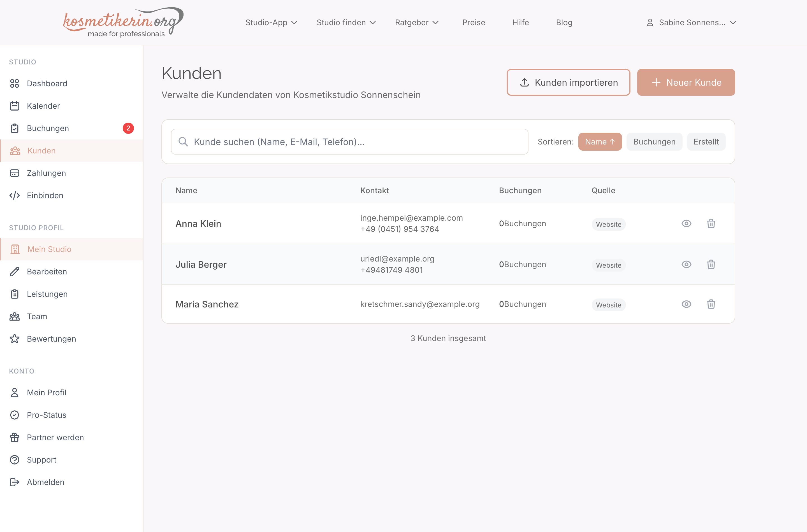The height and width of the screenshot is (532, 807).
Task: Expand the Studio finden dropdown menu
Action: (x=346, y=22)
